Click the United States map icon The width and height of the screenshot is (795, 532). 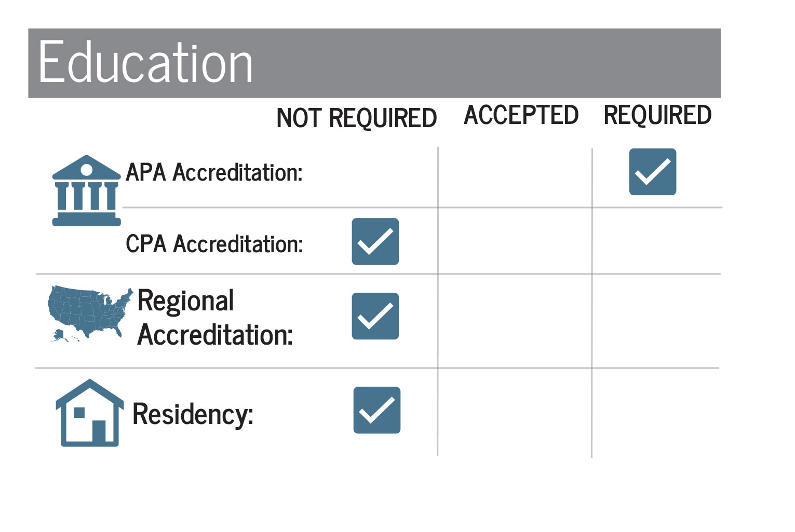point(88,314)
